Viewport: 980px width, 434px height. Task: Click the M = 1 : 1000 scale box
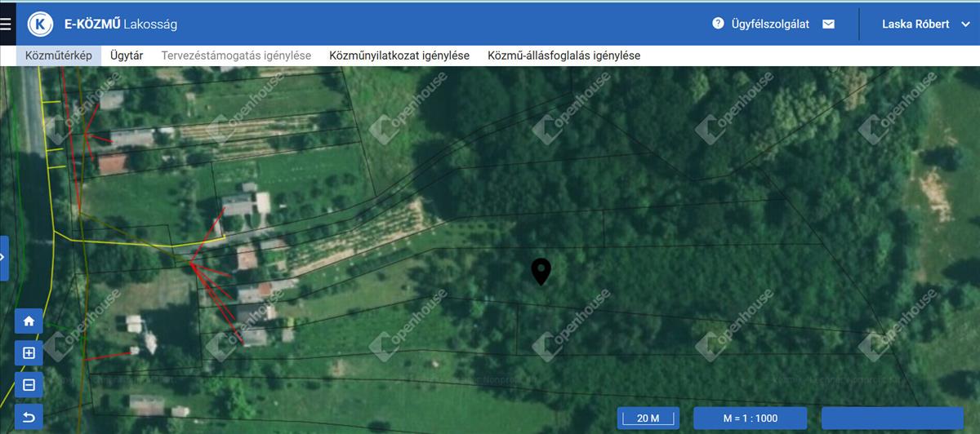pos(750,418)
